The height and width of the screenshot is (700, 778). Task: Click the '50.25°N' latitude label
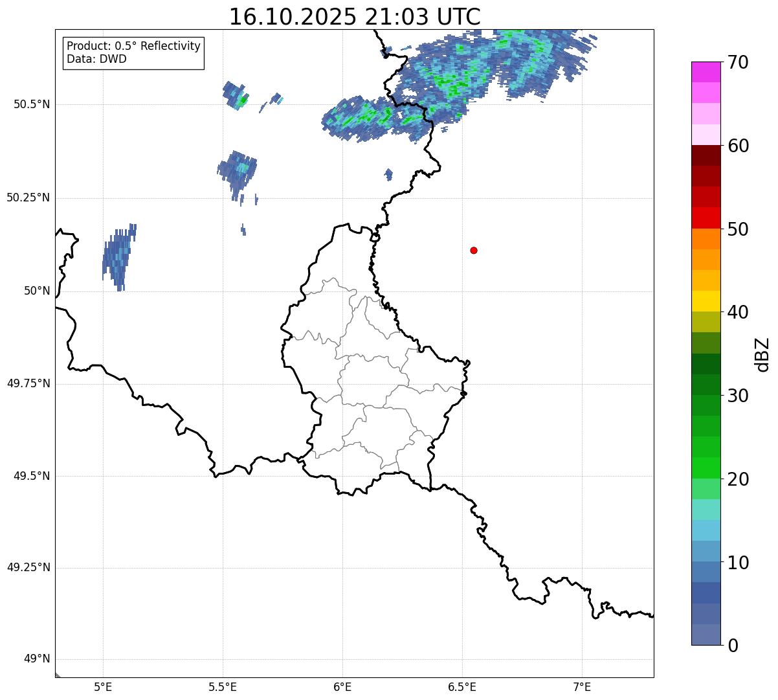pyautogui.click(x=28, y=198)
